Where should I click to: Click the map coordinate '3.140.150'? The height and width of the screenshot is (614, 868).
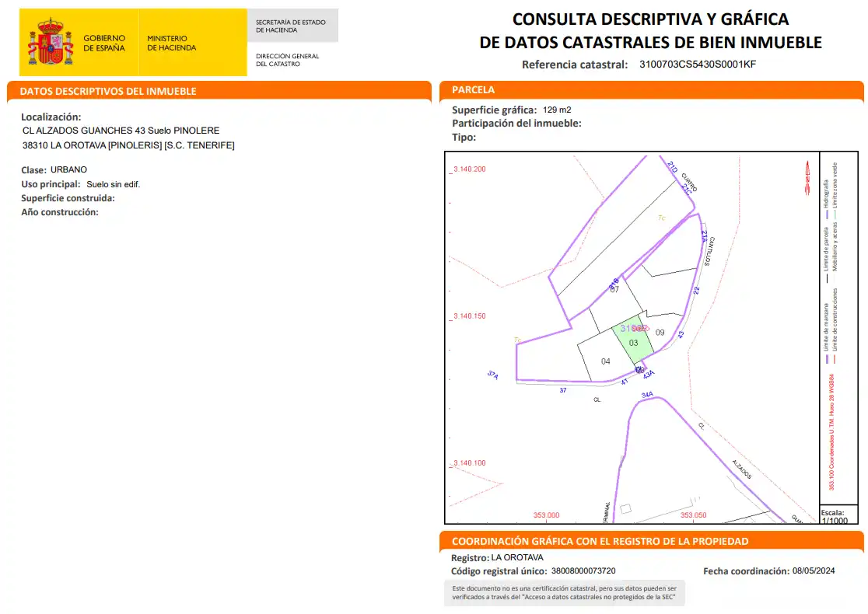[470, 316]
